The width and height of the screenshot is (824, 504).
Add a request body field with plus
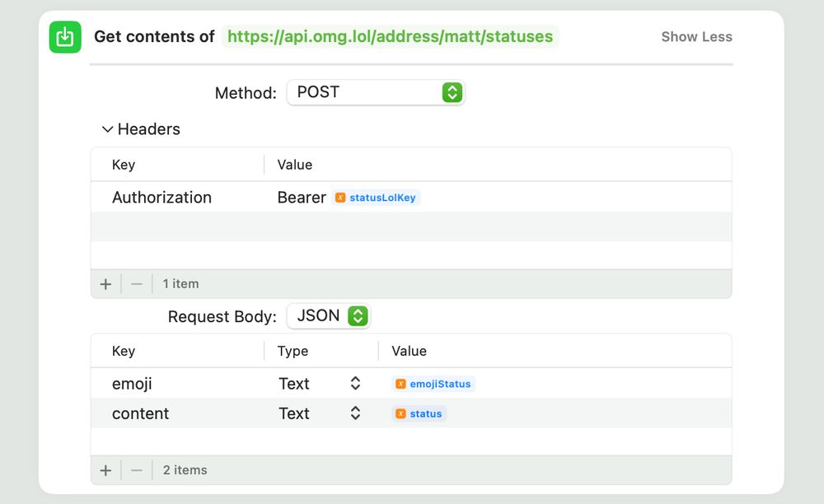click(x=105, y=470)
